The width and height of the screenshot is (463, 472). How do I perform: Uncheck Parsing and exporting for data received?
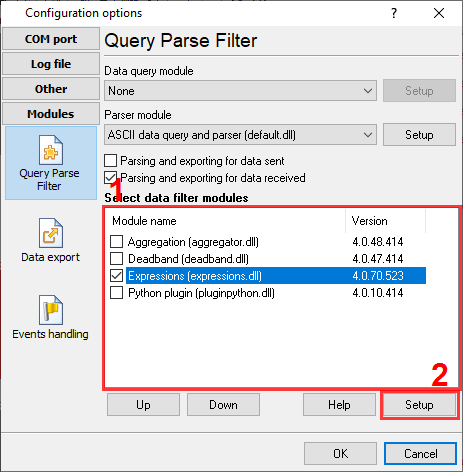(110, 178)
